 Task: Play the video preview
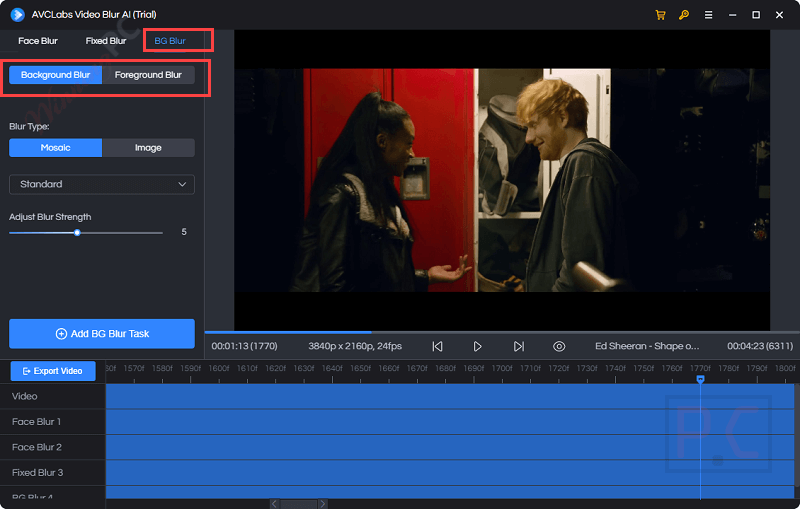click(477, 346)
